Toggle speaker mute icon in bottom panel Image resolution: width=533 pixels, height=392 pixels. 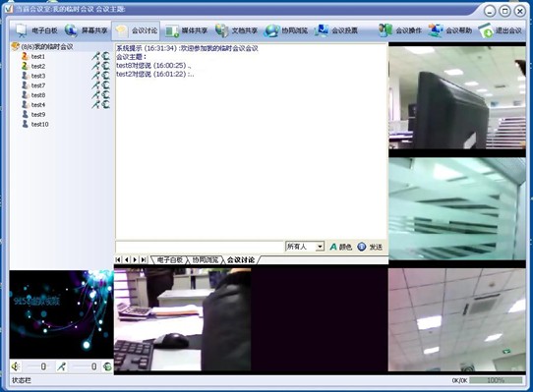[x=16, y=366]
